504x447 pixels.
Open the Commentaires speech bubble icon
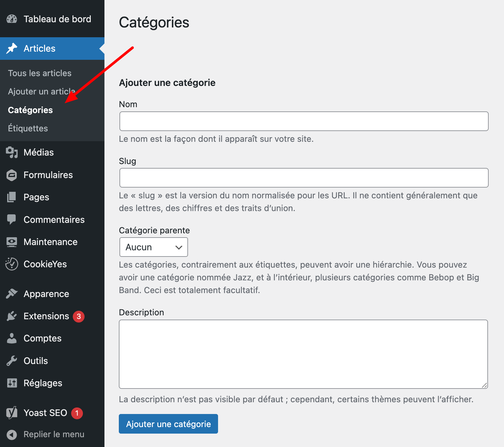click(x=12, y=220)
